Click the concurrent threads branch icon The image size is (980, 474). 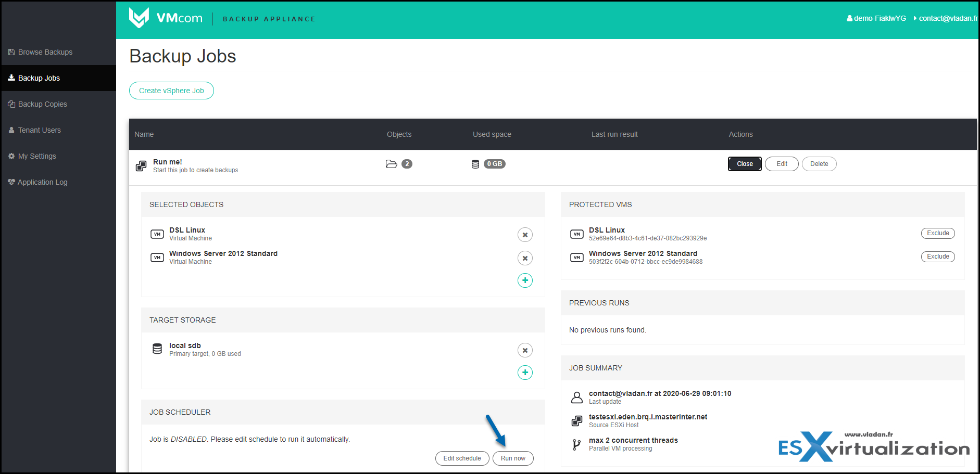(576, 445)
